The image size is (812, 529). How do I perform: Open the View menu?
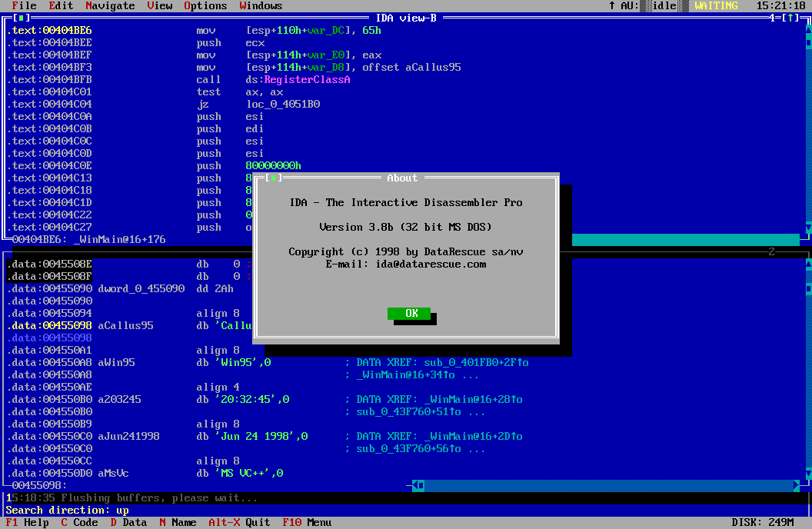159,5
